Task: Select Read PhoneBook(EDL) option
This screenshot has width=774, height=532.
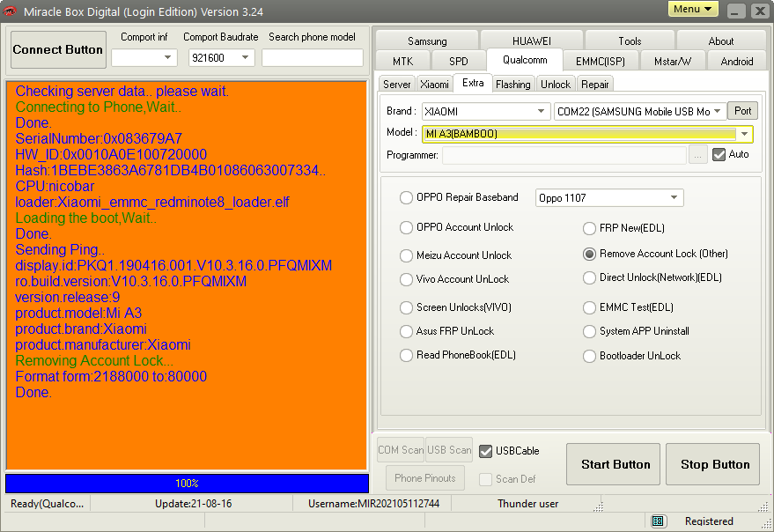Action: point(406,355)
